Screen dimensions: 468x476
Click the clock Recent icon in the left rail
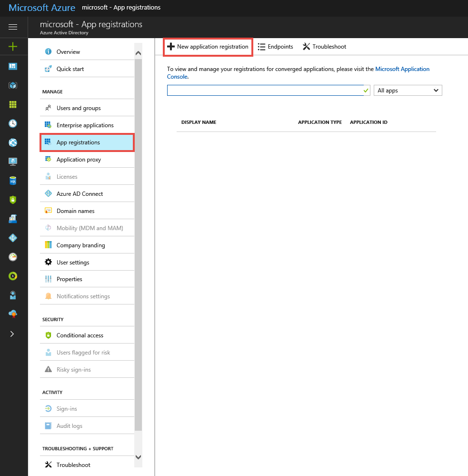click(x=13, y=123)
